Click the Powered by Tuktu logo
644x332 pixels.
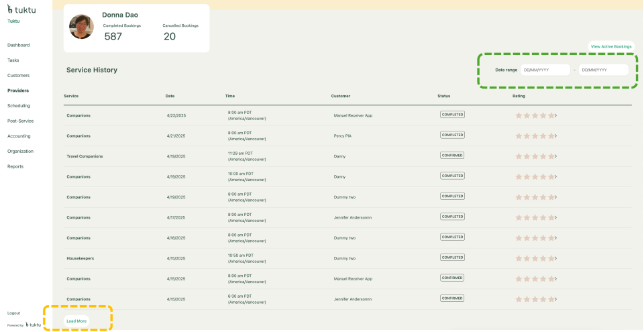[34, 325]
